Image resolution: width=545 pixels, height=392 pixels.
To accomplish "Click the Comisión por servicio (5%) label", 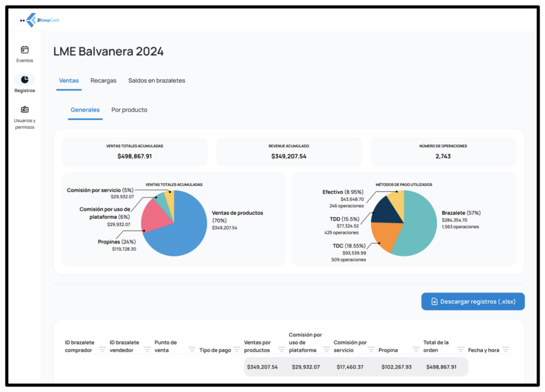I will 100,190.
